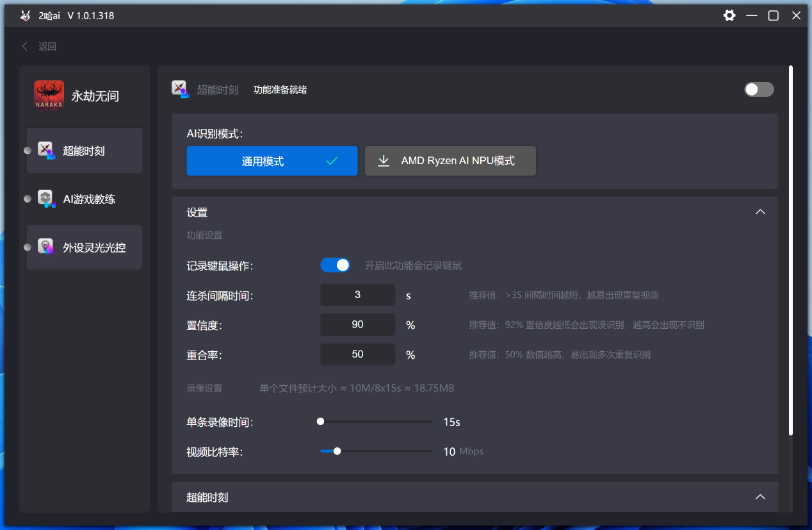
Task: Collapse the bottom 超能时刻 section
Action: [x=760, y=497]
